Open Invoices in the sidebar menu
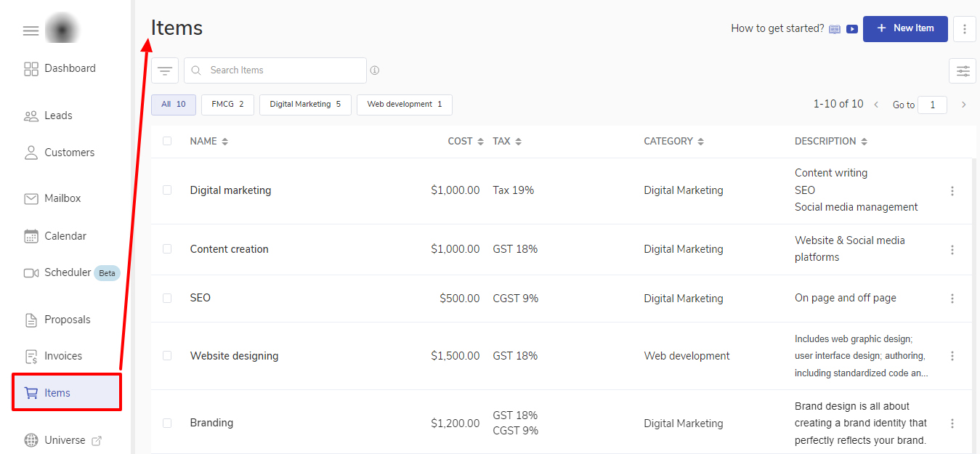This screenshot has width=980, height=454. [63, 356]
